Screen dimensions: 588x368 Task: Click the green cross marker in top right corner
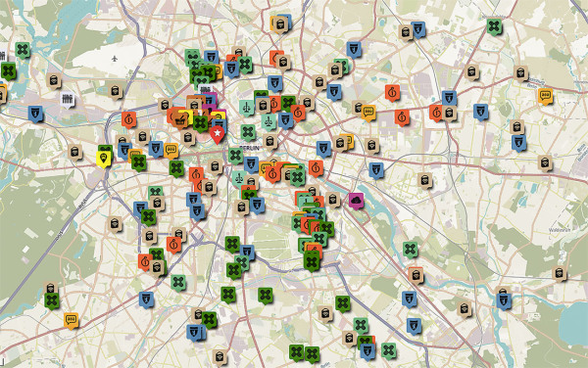tap(494, 26)
